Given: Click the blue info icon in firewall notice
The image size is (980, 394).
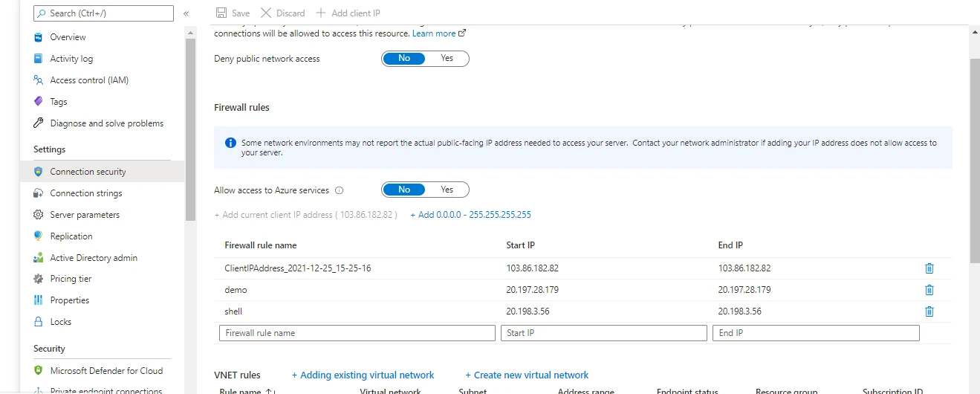Looking at the screenshot, I should 230,143.
